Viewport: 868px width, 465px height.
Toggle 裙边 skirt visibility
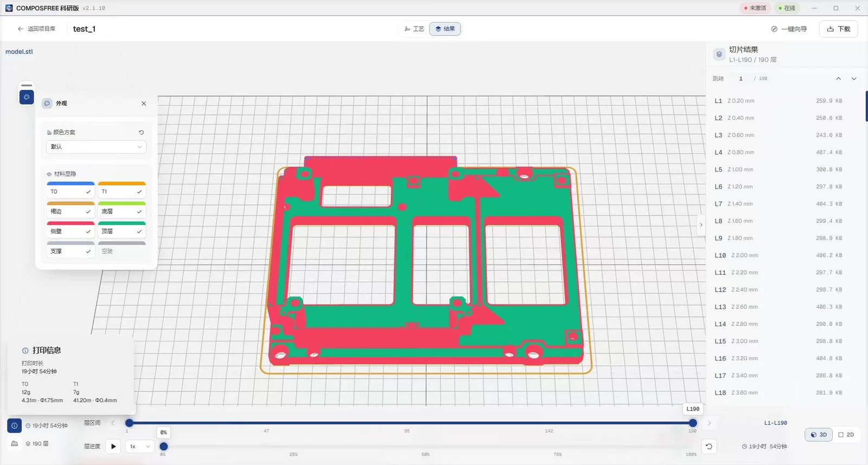[71, 211]
